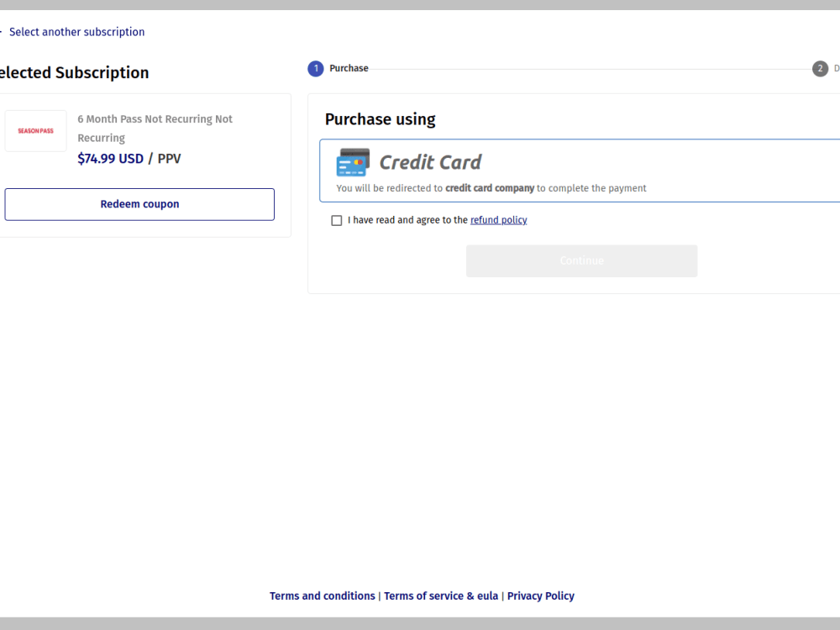This screenshot has width=840, height=630.
Task: Open the Privacy Policy footer link
Action: point(540,596)
